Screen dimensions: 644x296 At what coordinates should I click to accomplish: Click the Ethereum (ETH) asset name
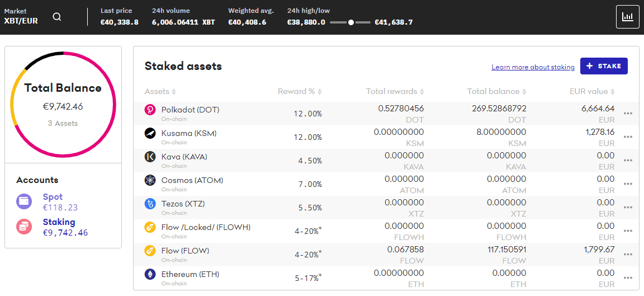coord(190,274)
